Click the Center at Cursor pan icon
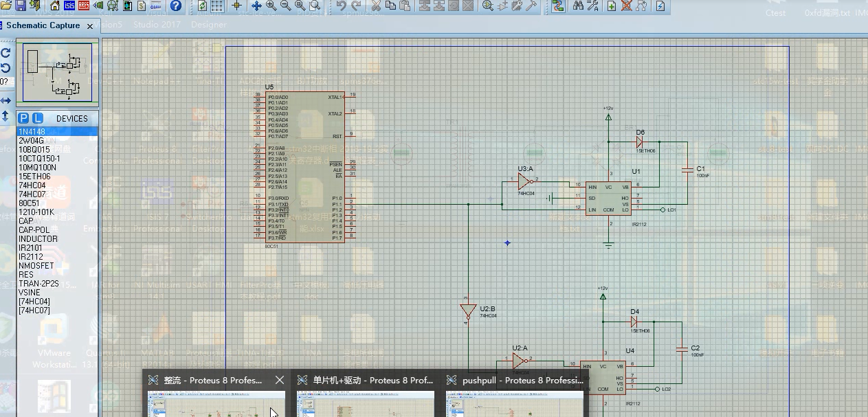 [x=256, y=5]
